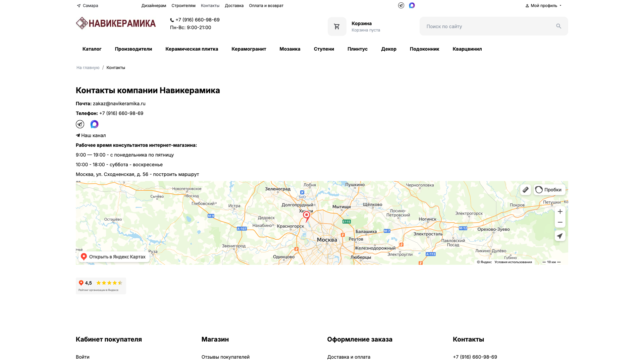Image resolution: width=644 pixels, height=362 pixels.
Task: Select the map ruler measurement tool
Action: (526, 190)
